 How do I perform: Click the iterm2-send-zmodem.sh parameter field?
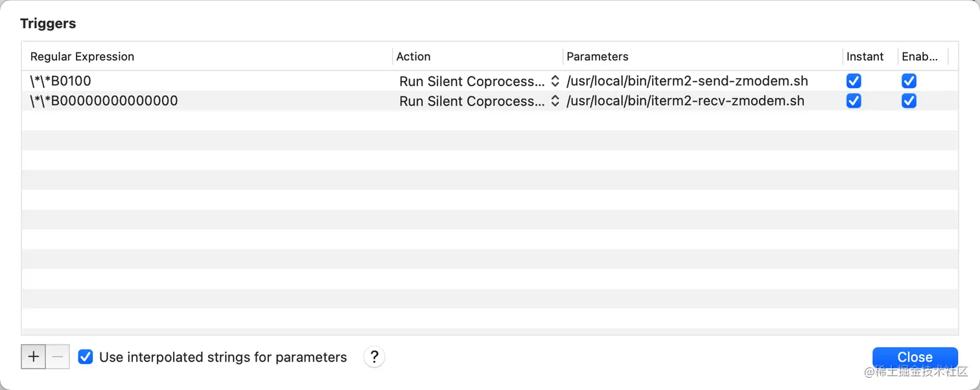tap(687, 81)
